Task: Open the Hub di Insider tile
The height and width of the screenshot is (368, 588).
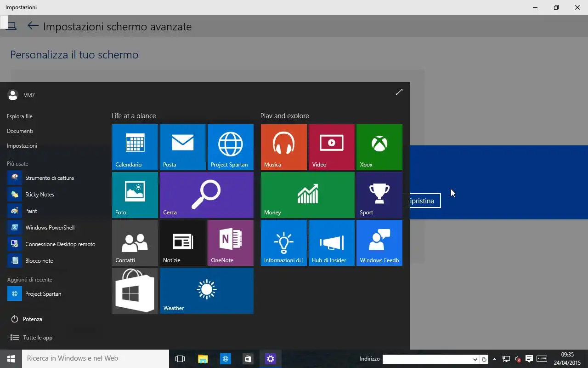Action: point(331,243)
